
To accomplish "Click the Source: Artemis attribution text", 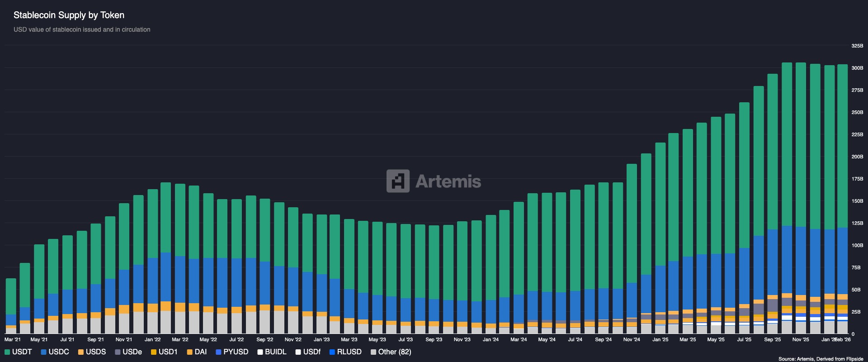I will (x=821, y=359).
